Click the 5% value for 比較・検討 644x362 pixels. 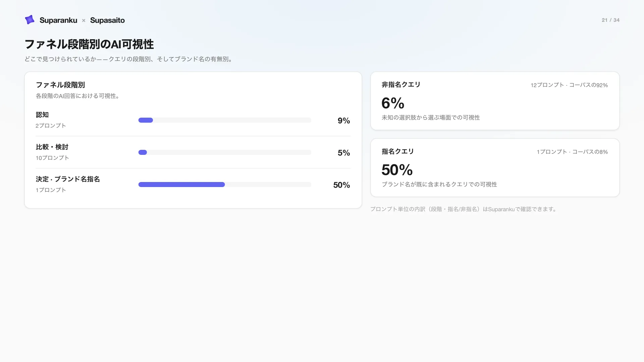coord(344,153)
